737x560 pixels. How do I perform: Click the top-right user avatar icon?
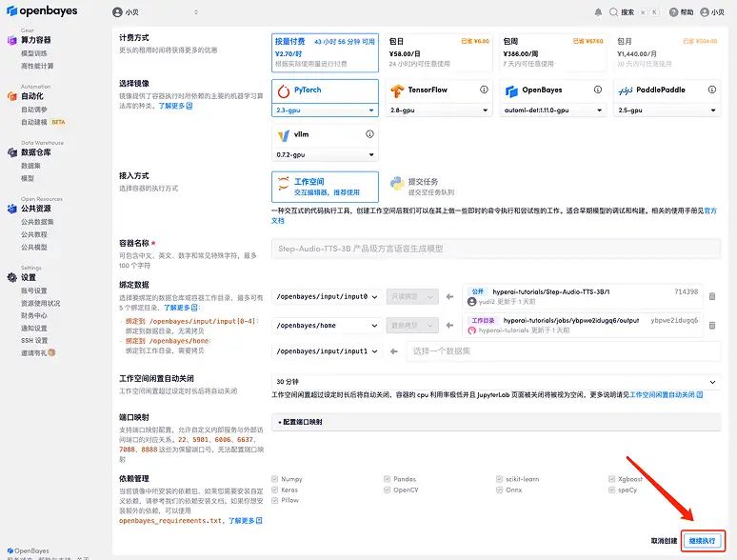[x=704, y=12]
